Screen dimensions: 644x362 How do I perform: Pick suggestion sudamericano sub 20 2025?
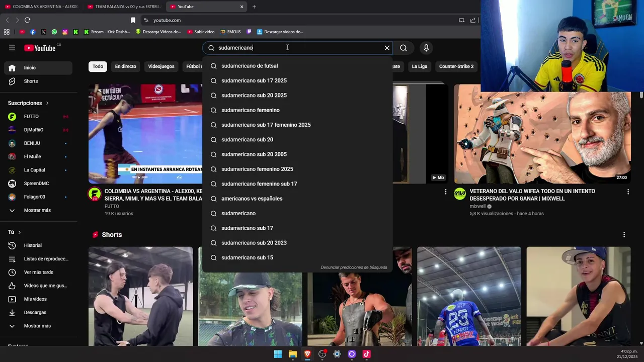(x=297, y=96)
